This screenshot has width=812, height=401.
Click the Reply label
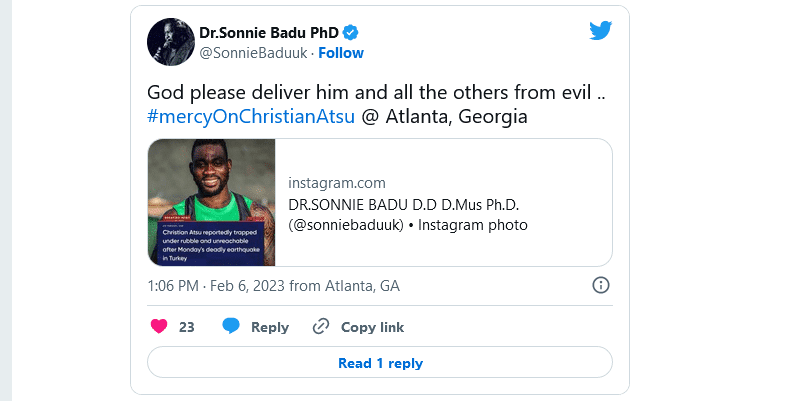tap(270, 327)
